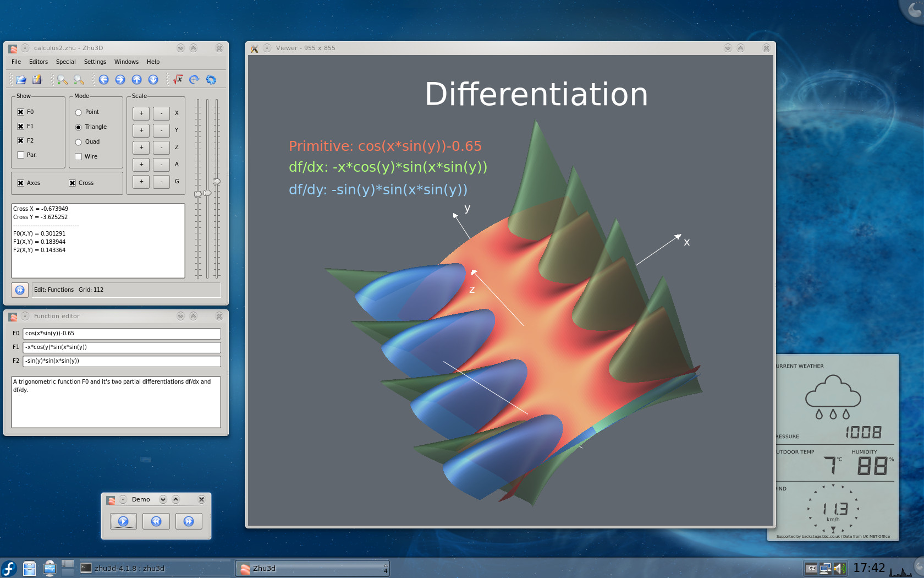Image resolution: width=924 pixels, height=578 pixels.
Task: Move left with the blue left arrow icon
Action: tap(103, 80)
